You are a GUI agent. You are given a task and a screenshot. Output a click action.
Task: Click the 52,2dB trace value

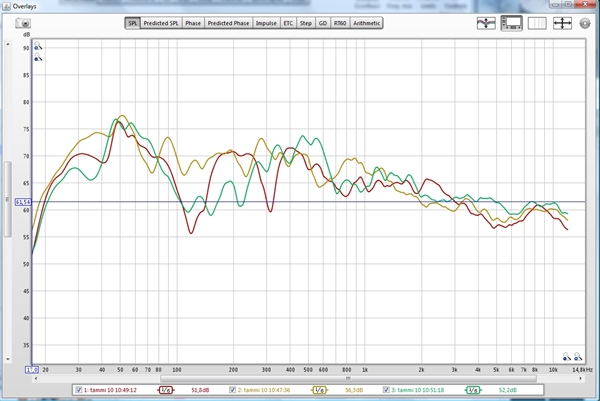click(508, 390)
